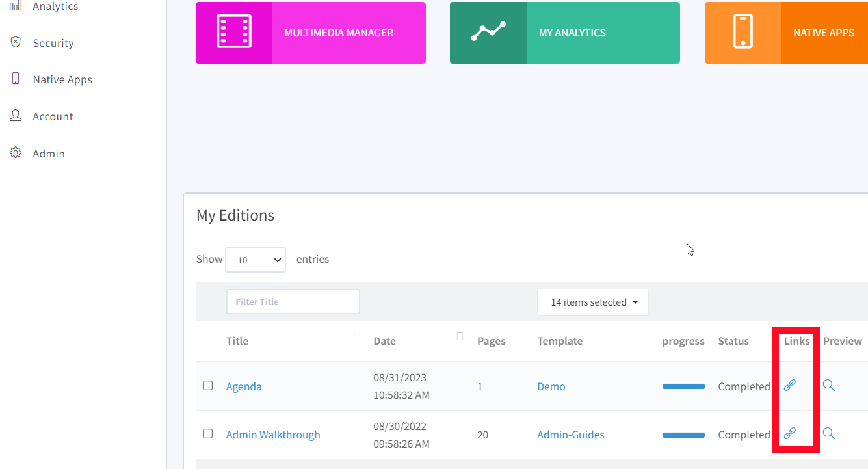Open the Show entries count dropdown
The width and height of the screenshot is (868, 469).
(256, 260)
